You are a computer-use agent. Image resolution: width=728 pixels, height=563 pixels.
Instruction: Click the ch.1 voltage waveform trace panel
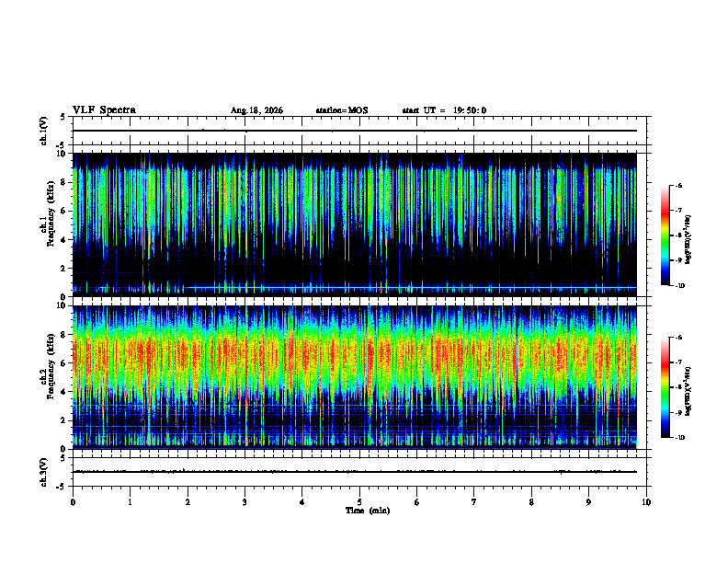click(359, 131)
